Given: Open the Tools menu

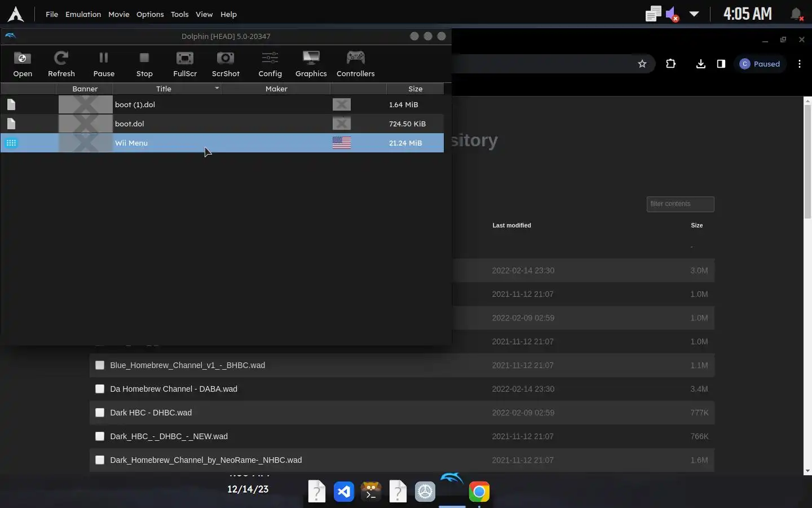Looking at the screenshot, I should (x=180, y=14).
